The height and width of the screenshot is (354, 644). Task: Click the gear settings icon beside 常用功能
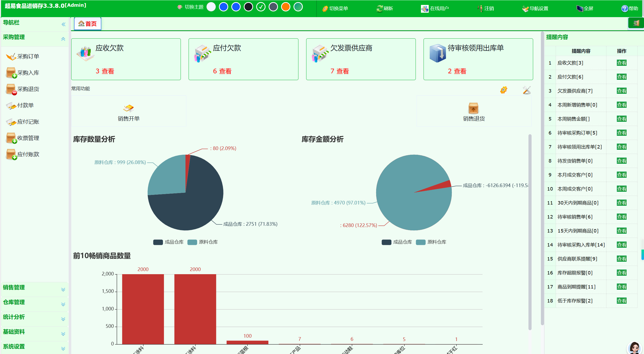click(x=503, y=90)
